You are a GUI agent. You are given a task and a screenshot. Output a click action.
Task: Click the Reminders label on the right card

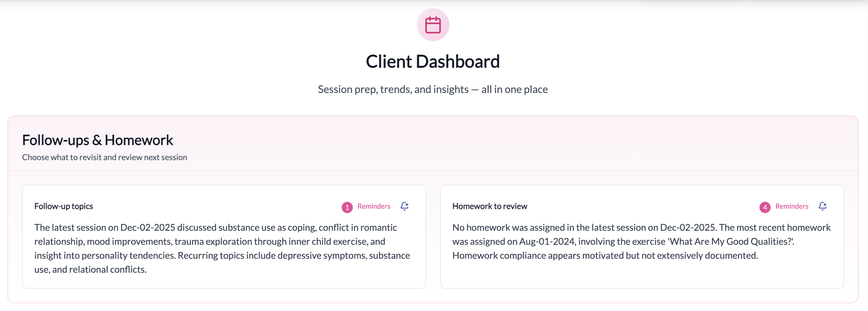(x=791, y=206)
